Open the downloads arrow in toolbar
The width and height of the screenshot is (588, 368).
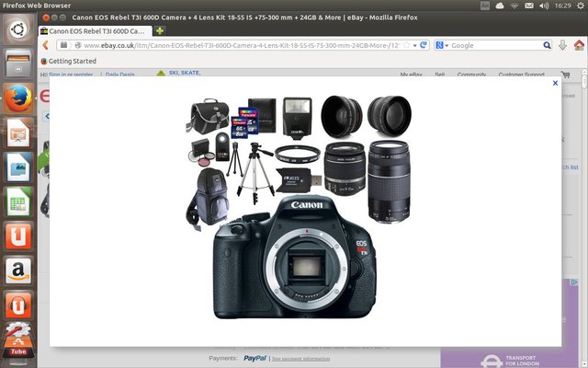pos(561,45)
